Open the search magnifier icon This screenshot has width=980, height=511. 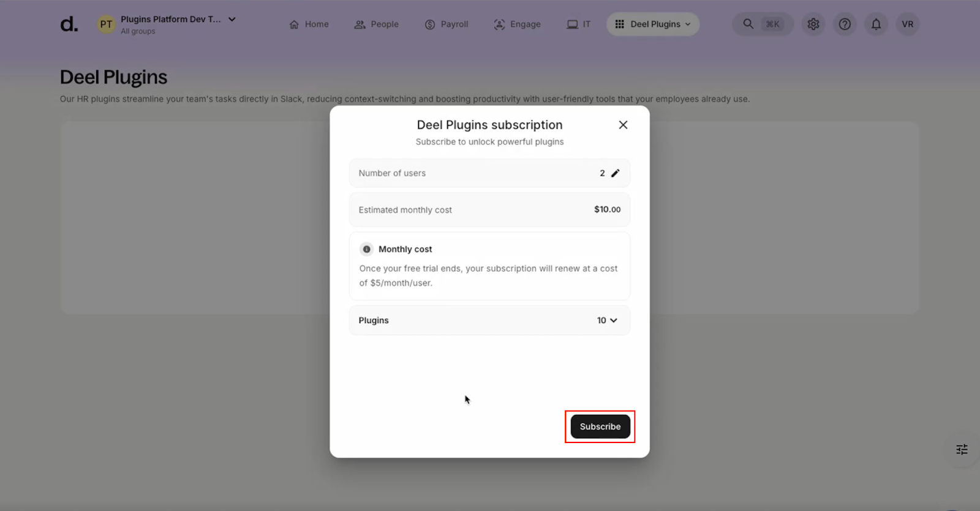click(x=748, y=24)
